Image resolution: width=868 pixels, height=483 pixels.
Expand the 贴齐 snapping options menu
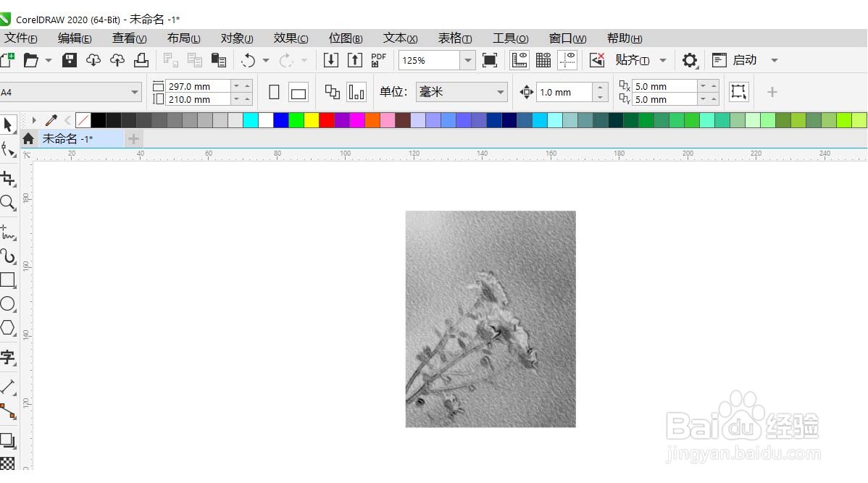[x=663, y=60]
